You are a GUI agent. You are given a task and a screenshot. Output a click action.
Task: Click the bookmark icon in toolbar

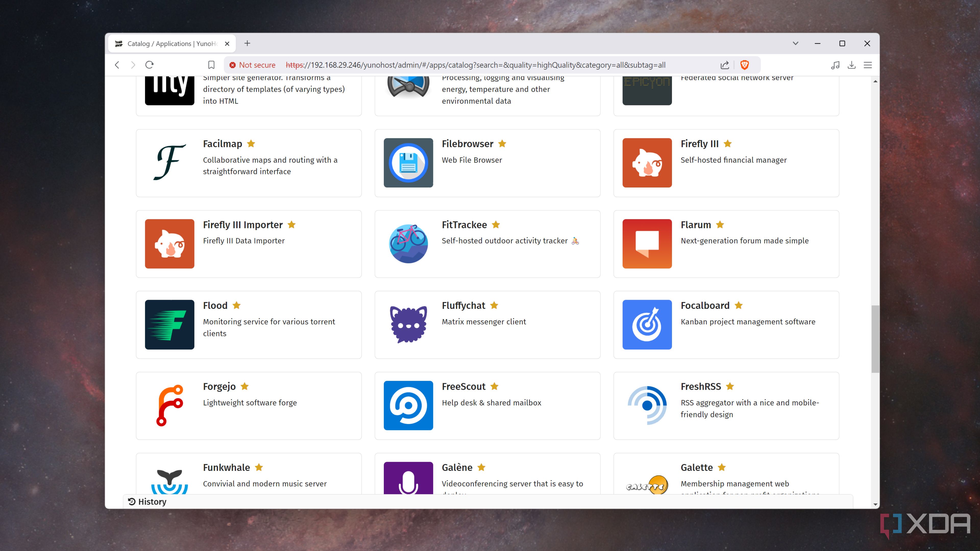coord(212,65)
